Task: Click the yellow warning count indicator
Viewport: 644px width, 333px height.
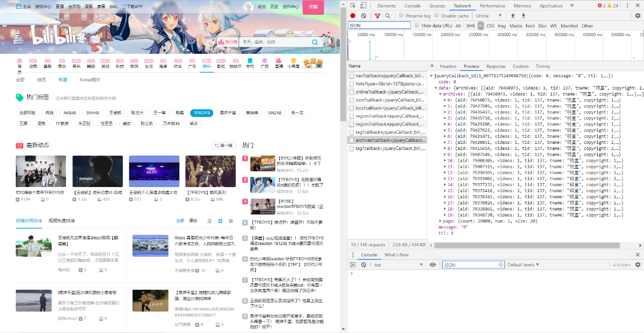Action: click(613, 6)
